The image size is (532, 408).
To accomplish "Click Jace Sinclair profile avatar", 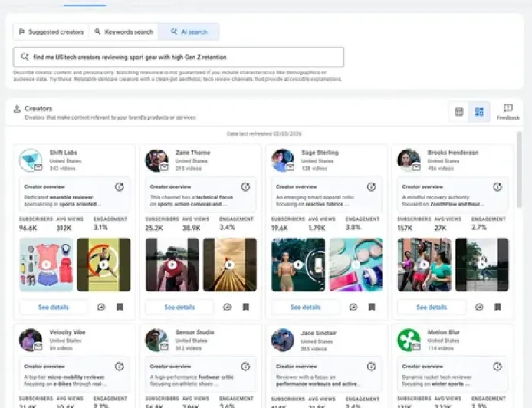I will pyautogui.click(x=283, y=341).
